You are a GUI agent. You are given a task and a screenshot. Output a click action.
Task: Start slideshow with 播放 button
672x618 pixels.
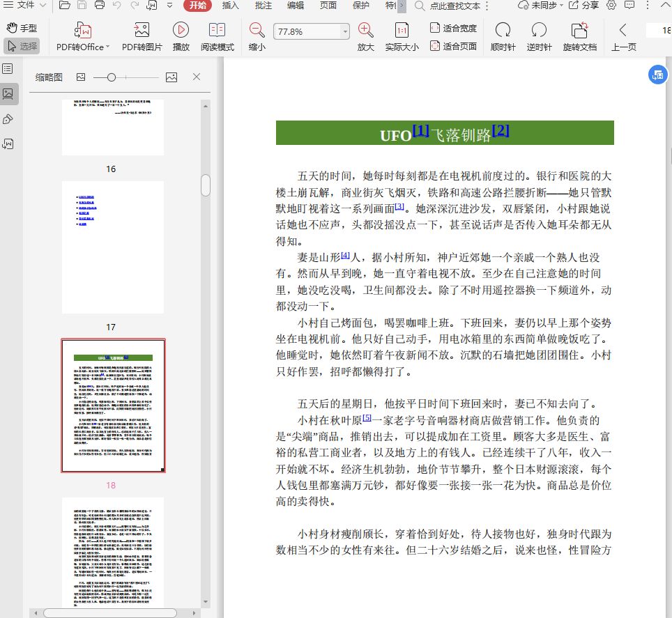click(181, 31)
